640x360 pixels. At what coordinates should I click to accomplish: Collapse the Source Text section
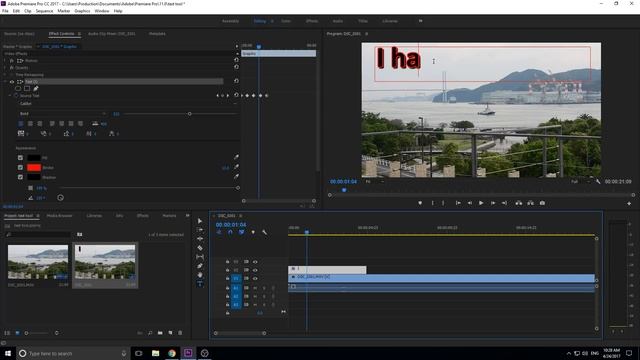pos(10,96)
